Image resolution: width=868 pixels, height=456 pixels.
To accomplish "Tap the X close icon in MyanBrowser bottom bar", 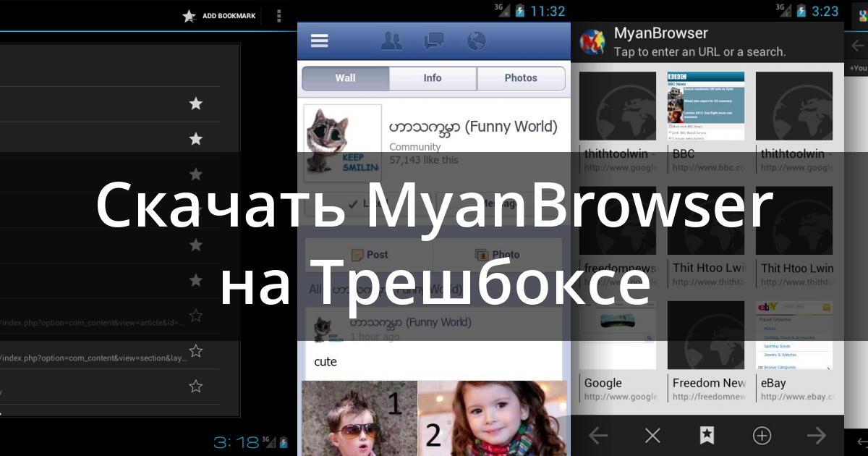I will click(652, 435).
